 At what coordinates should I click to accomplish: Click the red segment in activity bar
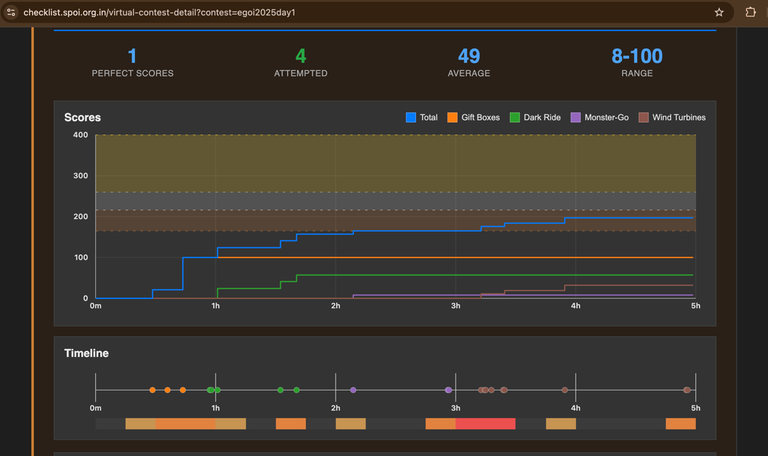tap(485, 424)
